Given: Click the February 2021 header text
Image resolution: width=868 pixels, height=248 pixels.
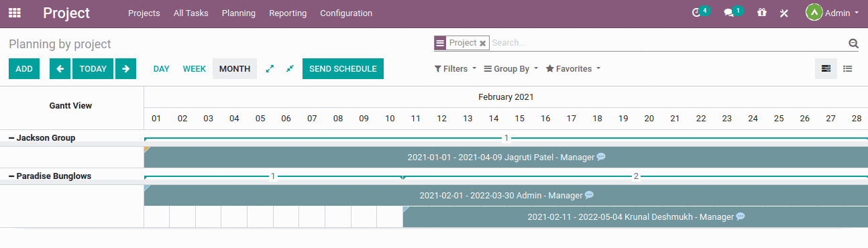Looking at the screenshot, I should (x=506, y=97).
